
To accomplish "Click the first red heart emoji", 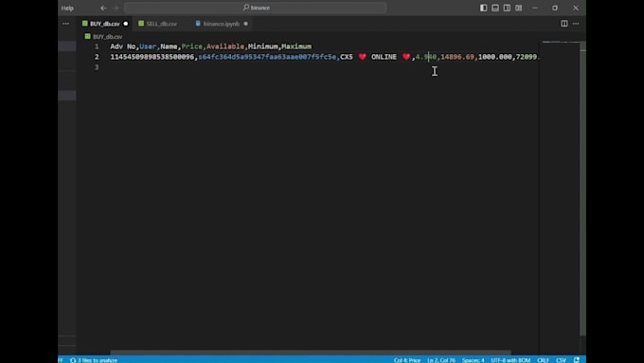I will click(x=362, y=57).
